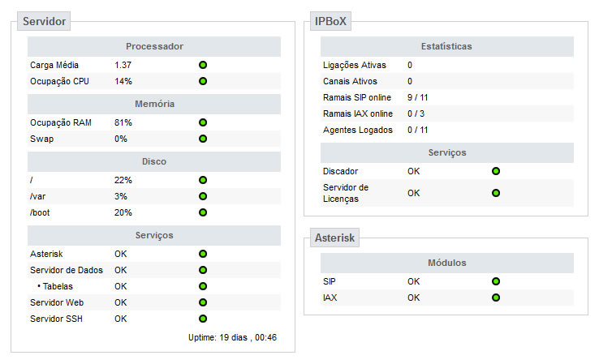Click the SIP module status indicator

496,281
